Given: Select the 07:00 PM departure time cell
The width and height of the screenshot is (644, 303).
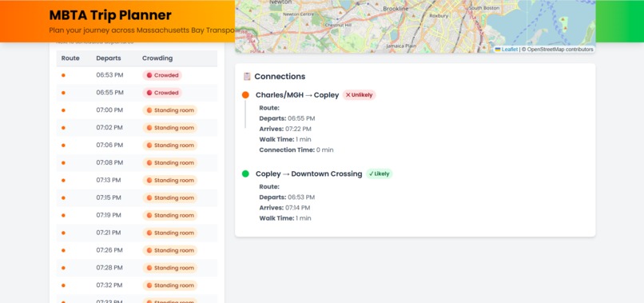Looking at the screenshot, I should tap(109, 110).
